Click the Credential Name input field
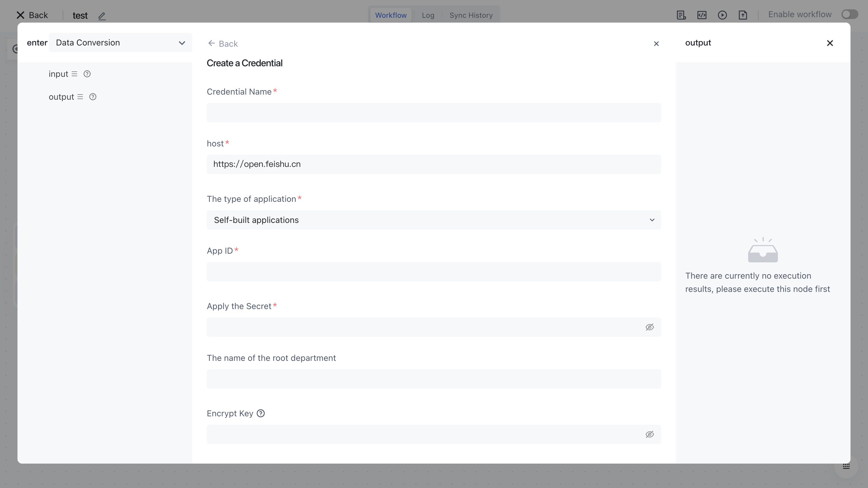Image resolution: width=868 pixels, height=488 pixels. pyautogui.click(x=434, y=113)
